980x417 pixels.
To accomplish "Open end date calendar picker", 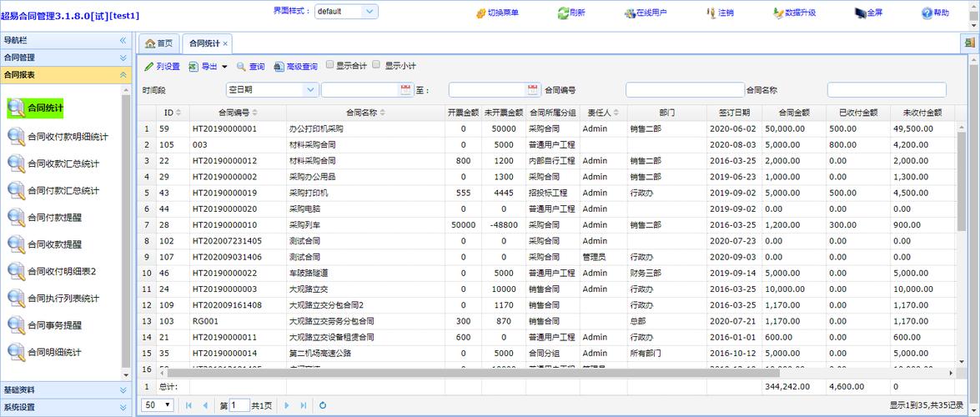I will tap(533, 89).
